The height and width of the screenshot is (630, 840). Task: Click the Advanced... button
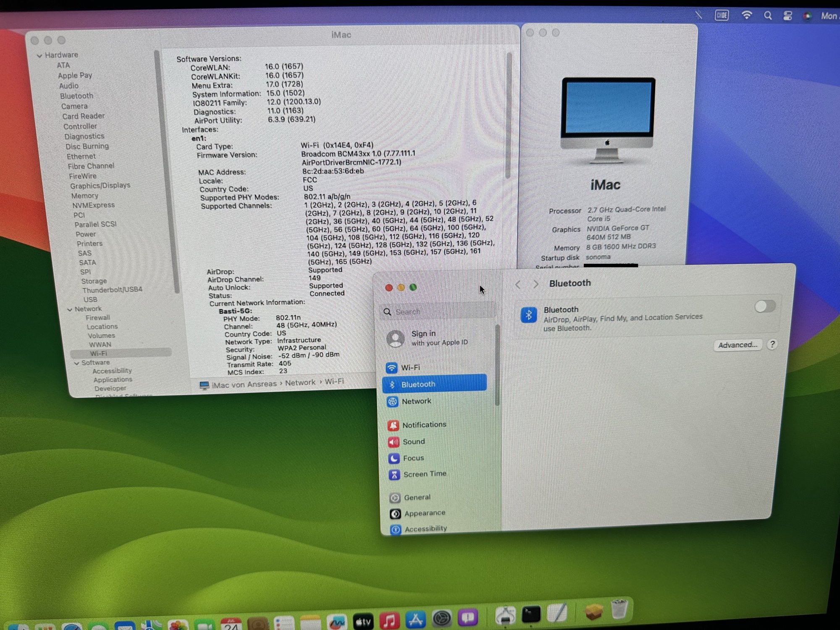[737, 345]
